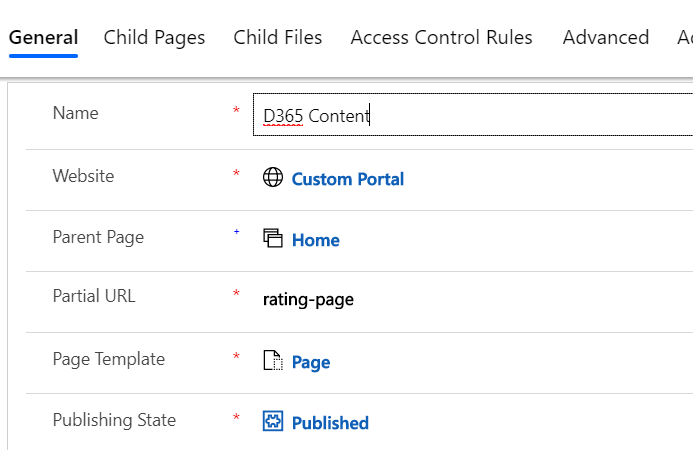Click the rating-page Partial URL field
The image size is (693, 450).
pos(309,299)
